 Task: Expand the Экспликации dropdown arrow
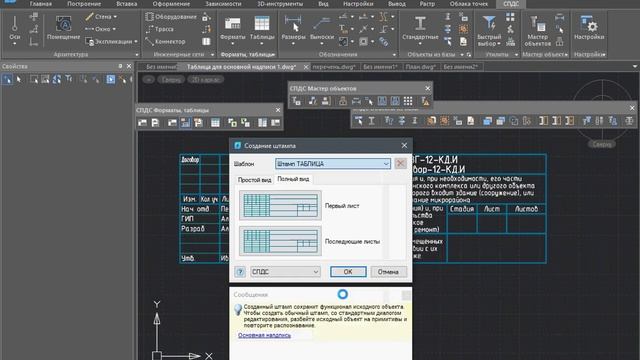136,41
